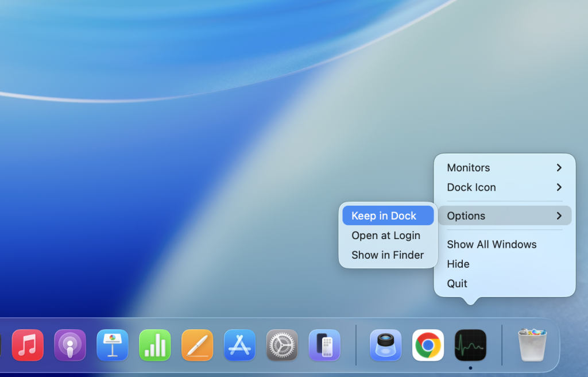Select Show All Windows
Image resolution: width=588 pixels, height=377 pixels.
click(x=505, y=244)
